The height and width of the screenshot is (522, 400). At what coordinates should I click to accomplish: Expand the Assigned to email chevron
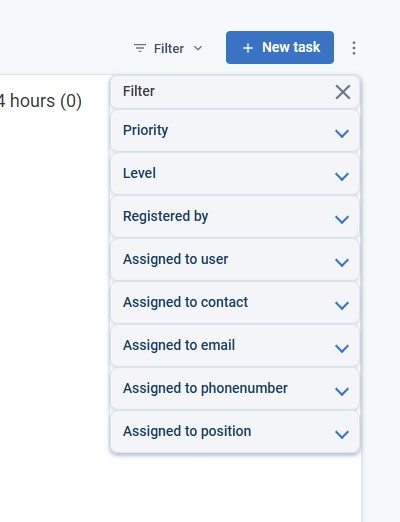click(x=342, y=348)
